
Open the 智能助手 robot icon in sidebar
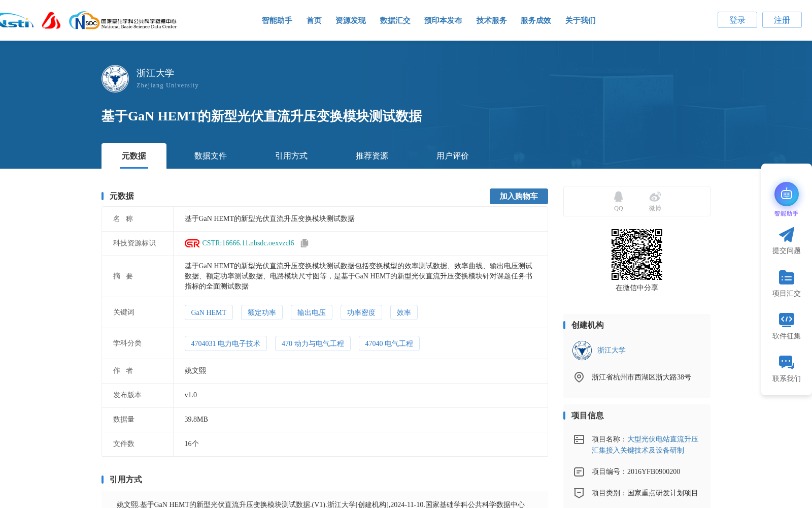[x=787, y=194]
